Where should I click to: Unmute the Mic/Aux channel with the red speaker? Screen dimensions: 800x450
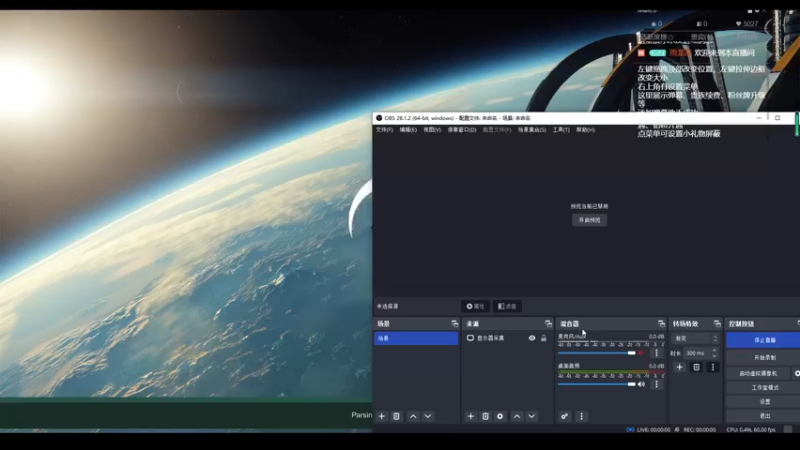(641, 353)
